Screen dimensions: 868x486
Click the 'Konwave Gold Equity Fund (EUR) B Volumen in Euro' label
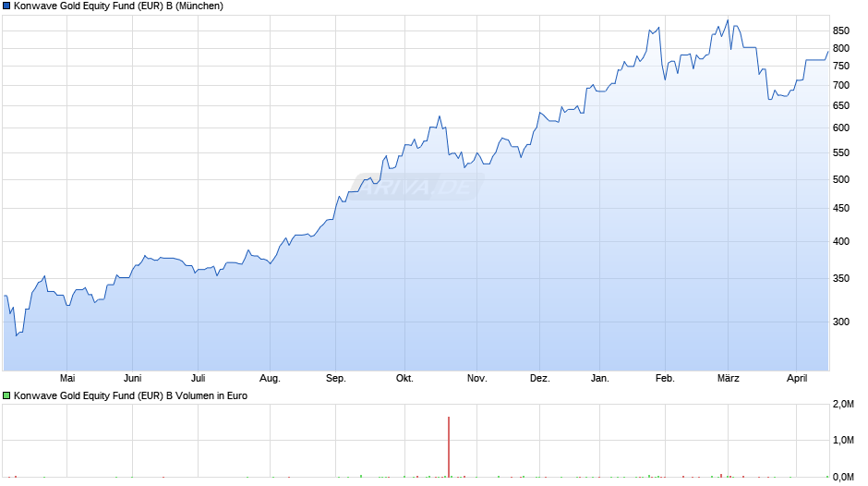coord(130,395)
